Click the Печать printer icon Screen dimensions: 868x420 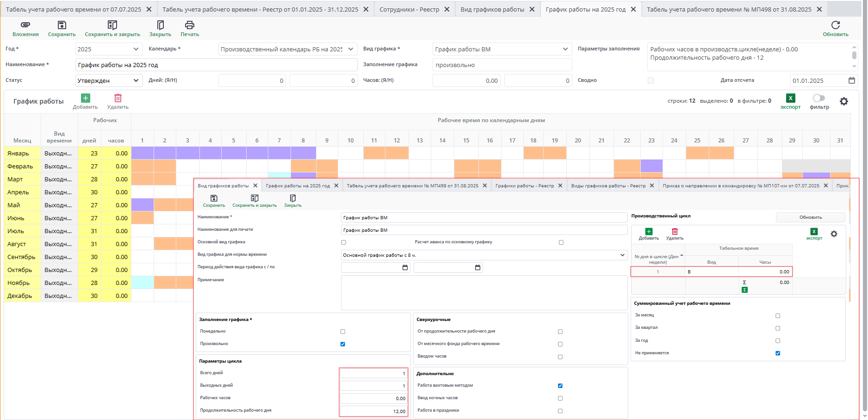(190, 25)
